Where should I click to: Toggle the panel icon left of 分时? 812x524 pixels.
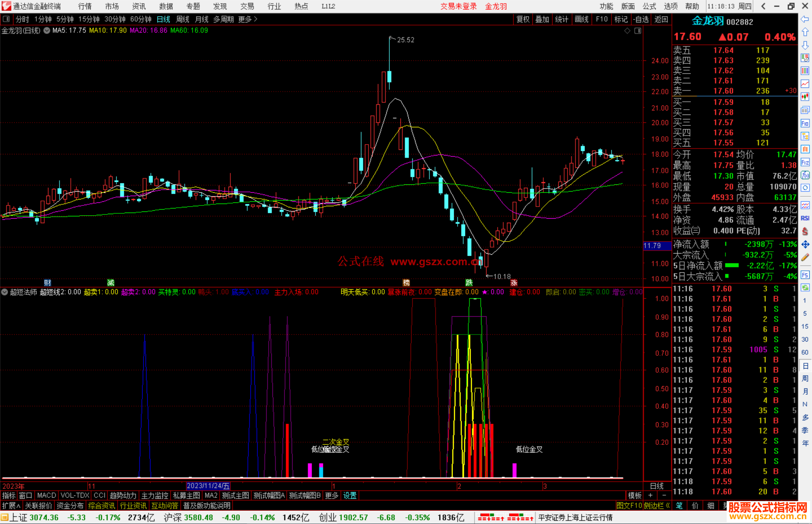(6, 19)
